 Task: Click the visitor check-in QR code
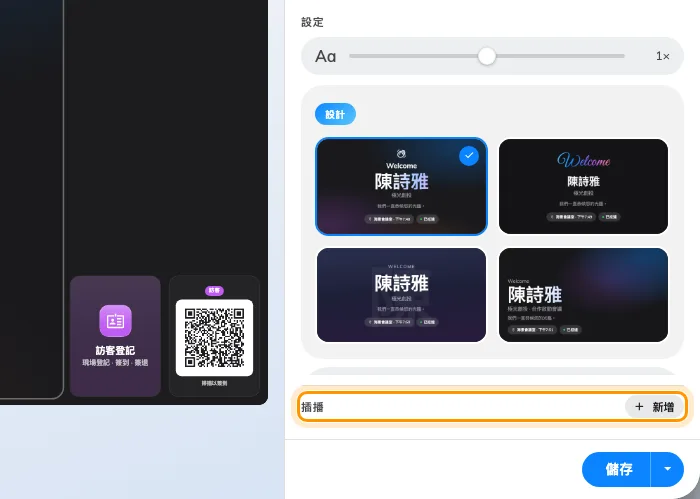point(214,337)
